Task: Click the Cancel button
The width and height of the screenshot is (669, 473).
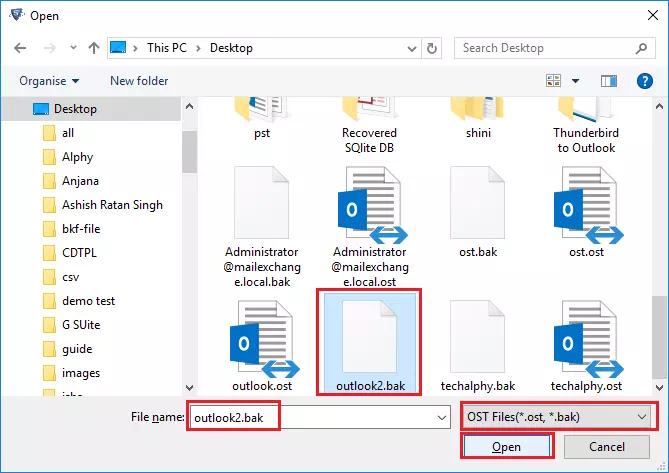Action: [607, 447]
